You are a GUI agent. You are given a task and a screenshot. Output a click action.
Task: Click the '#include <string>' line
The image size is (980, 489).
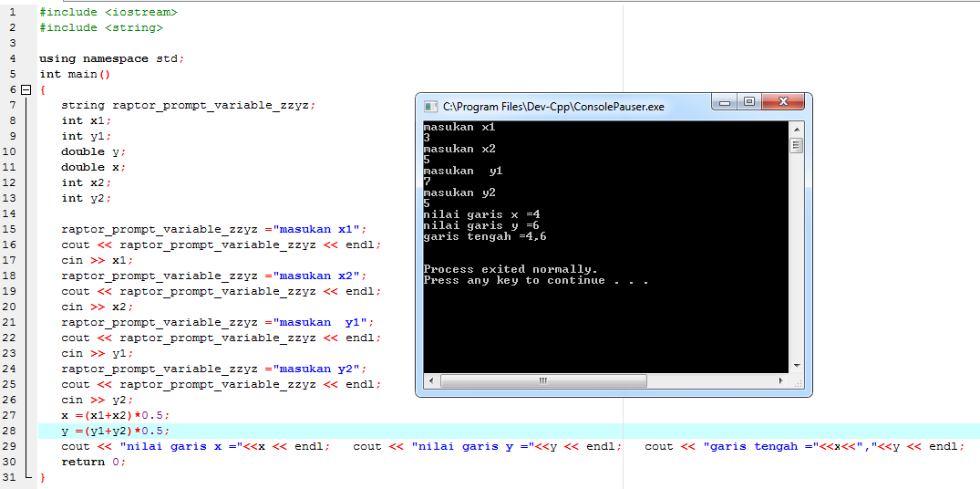point(100,27)
